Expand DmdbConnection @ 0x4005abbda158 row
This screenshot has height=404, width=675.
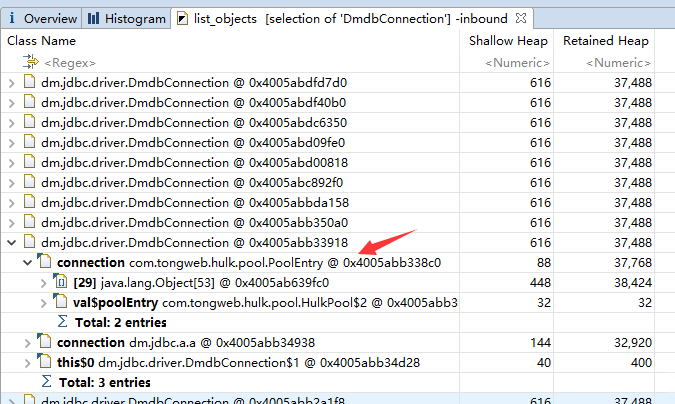pos(12,203)
